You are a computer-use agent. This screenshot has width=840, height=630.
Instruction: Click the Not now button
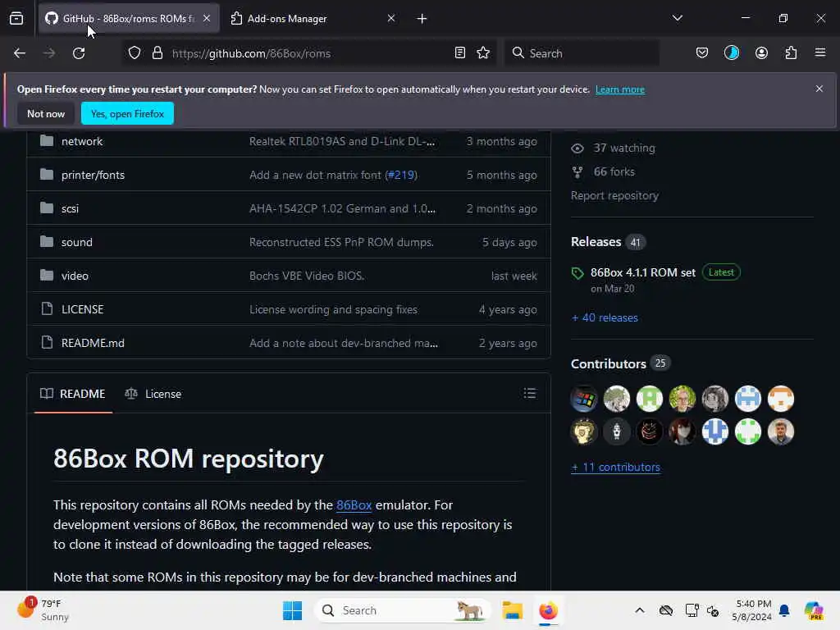pyautogui.click(x=46, y=113)
